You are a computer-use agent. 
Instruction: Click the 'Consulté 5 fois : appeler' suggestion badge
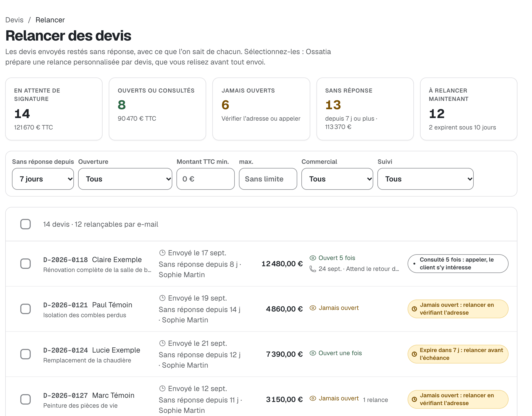(458, 264)
